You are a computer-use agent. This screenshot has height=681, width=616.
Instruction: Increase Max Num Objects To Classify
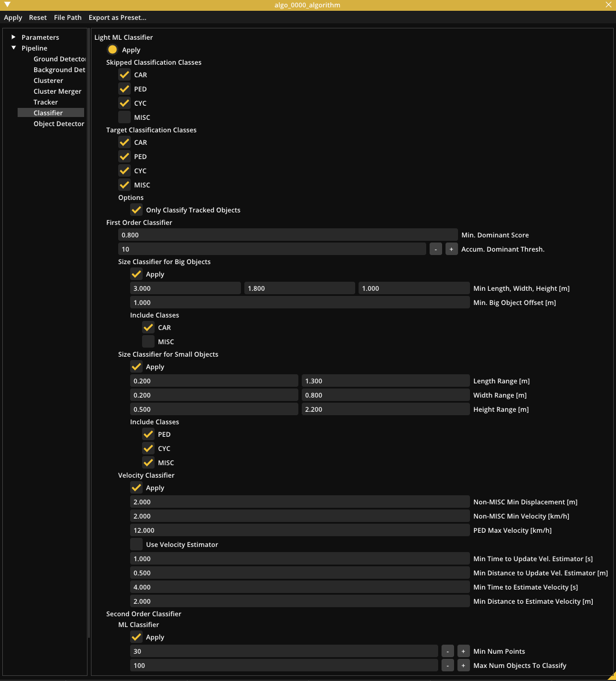point(464,666)
